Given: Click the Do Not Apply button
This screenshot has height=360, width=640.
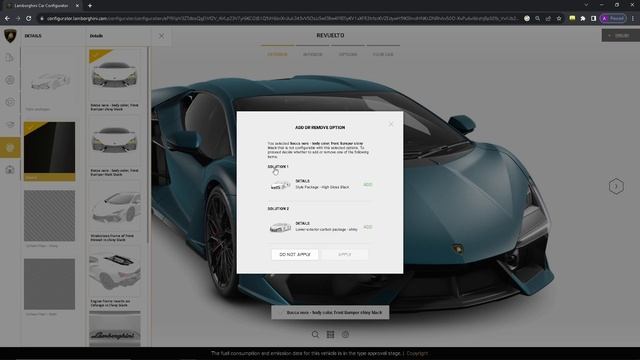Looking at the screenshot, I should pos(295,254).
